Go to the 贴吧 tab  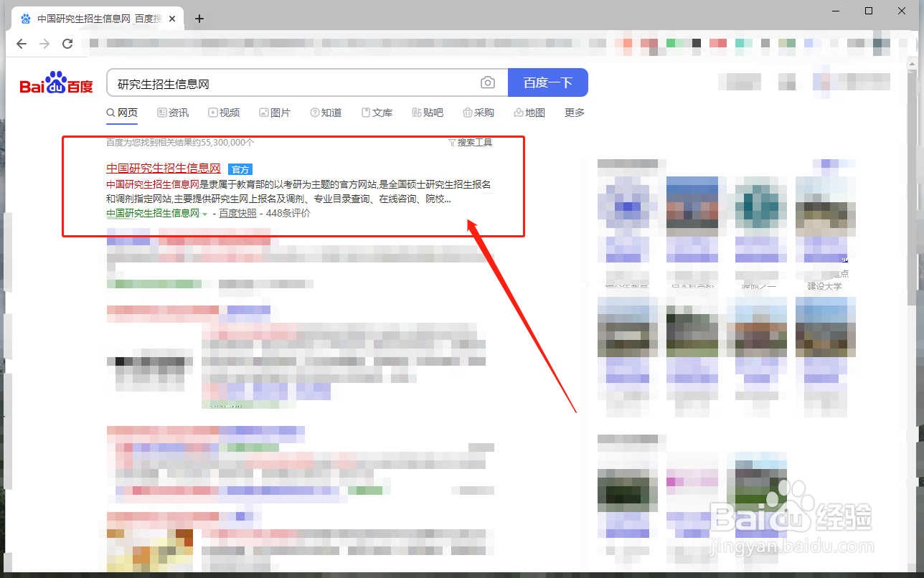[x=428, y=113]
